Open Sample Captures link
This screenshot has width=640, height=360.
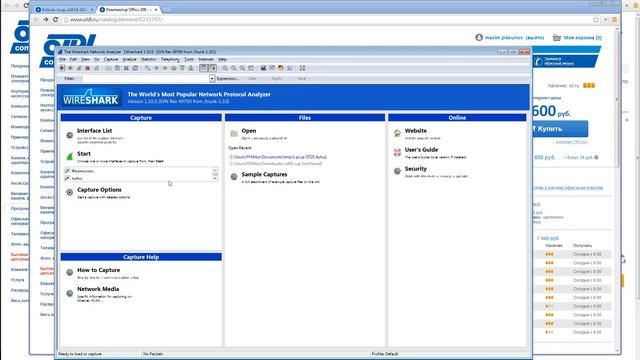tap(264, 174)
